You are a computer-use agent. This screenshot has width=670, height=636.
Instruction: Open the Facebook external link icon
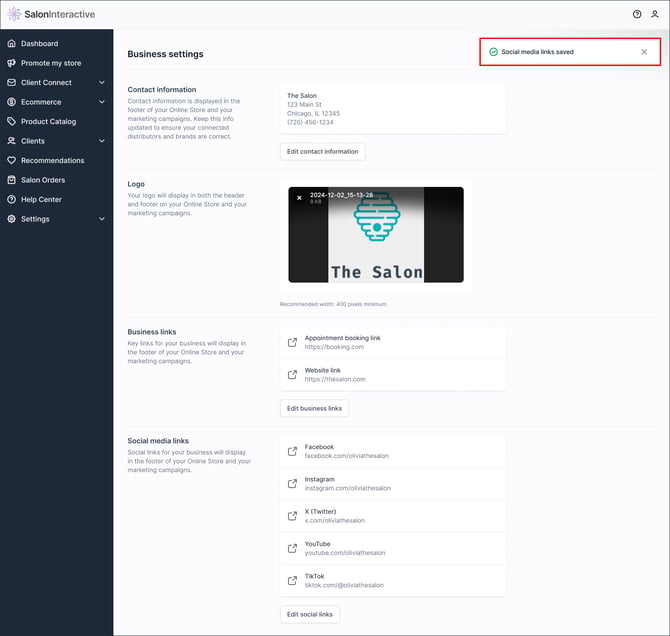[x=293, y=452]
